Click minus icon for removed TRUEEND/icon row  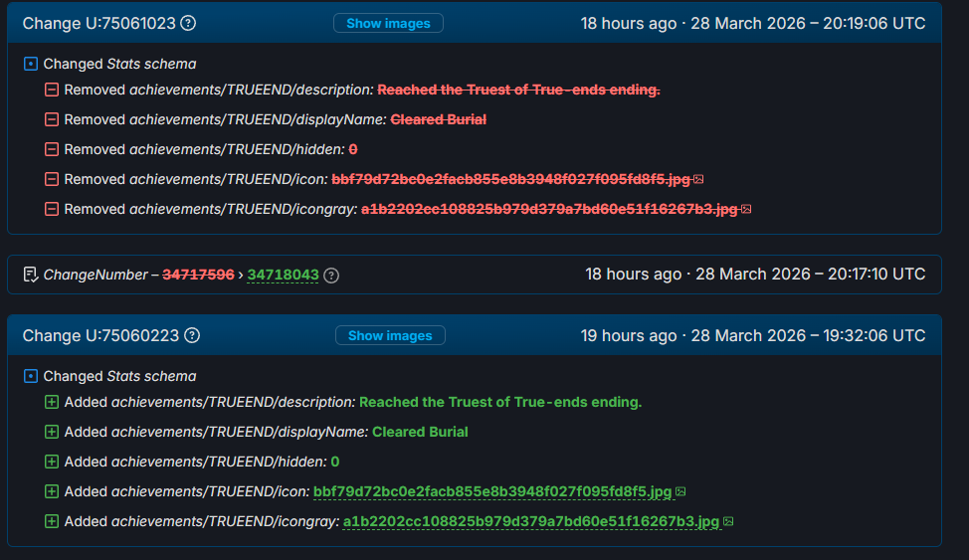tap(52, 179)
